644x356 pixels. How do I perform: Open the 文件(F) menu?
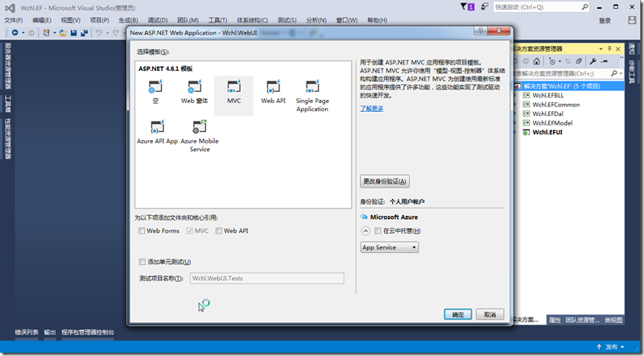(14, 20)
